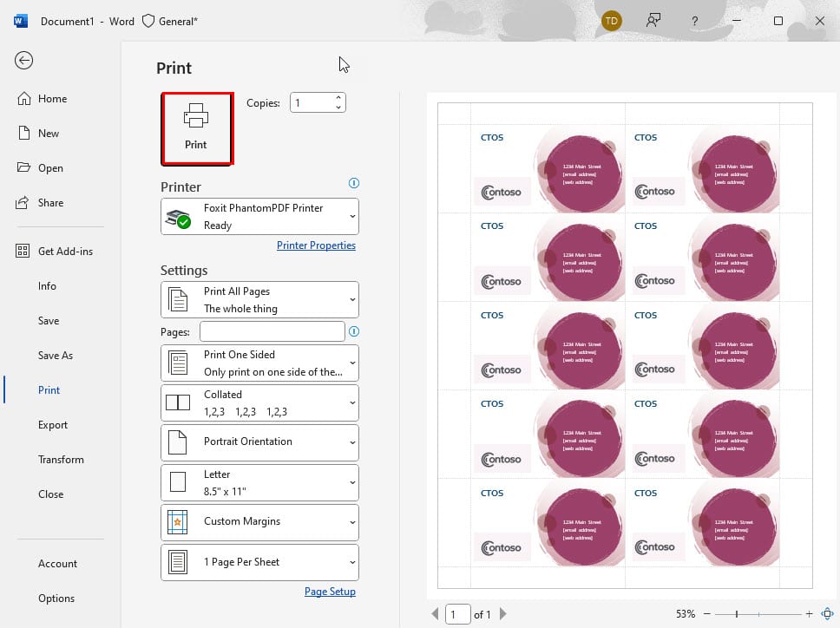Click the current page number box
Image resolution: width=840 pixels, height=628 pixels.
(x=457, y=614)
